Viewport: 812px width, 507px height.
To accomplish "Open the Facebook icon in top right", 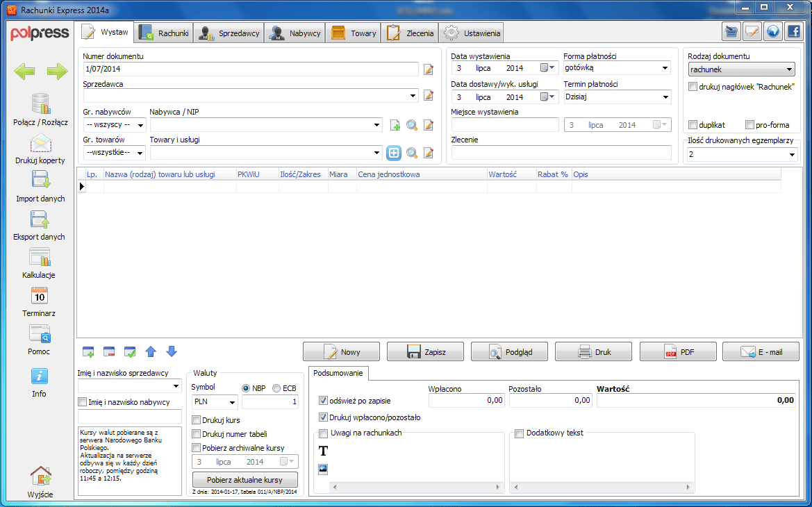I will 794,32.
